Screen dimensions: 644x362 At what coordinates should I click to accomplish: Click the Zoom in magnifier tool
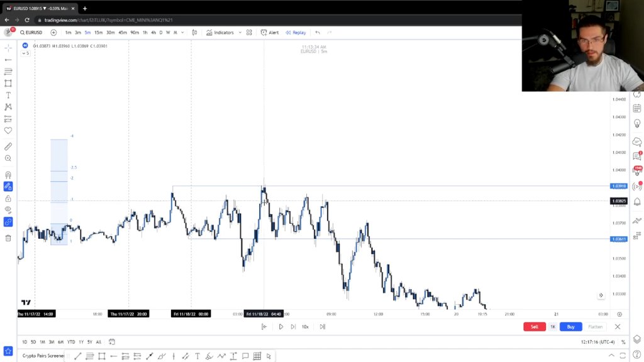point(8,158)
